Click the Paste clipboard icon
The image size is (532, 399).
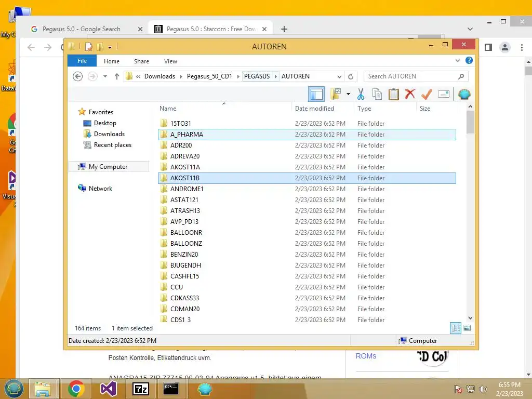[394, 94]
